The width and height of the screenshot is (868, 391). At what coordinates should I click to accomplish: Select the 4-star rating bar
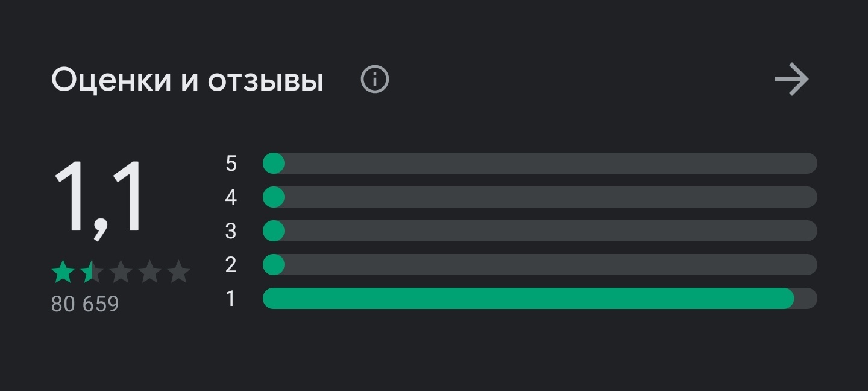pos(540,197)
